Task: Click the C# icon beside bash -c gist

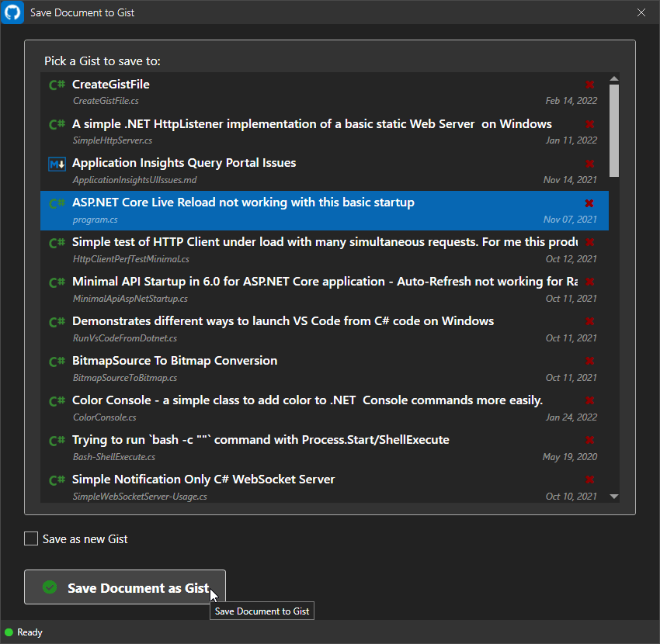Action: 57,441
